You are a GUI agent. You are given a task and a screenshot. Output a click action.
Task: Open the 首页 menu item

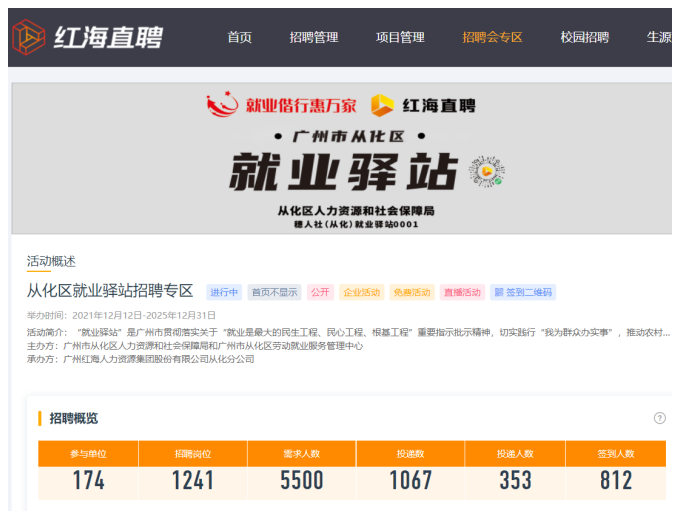239,38
